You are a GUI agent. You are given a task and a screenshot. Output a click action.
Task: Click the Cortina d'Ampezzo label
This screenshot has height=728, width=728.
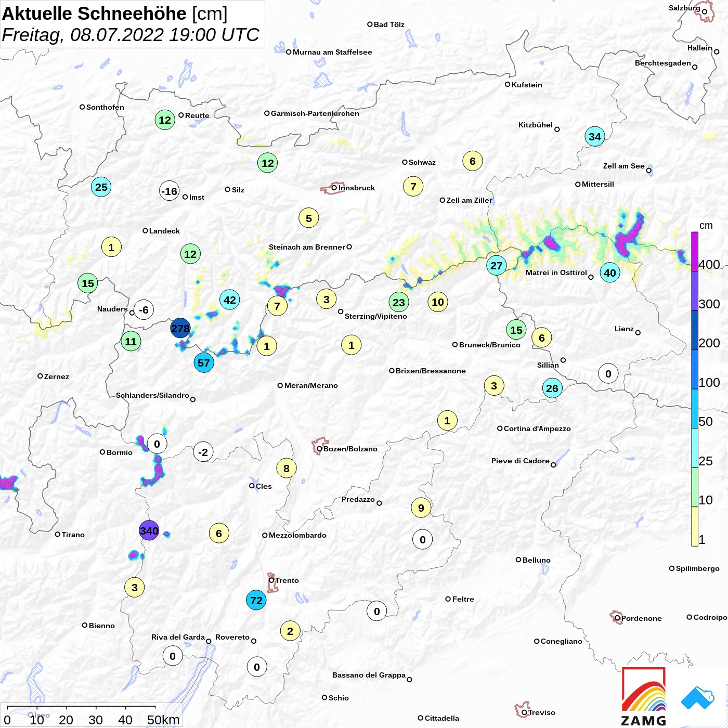537,428
